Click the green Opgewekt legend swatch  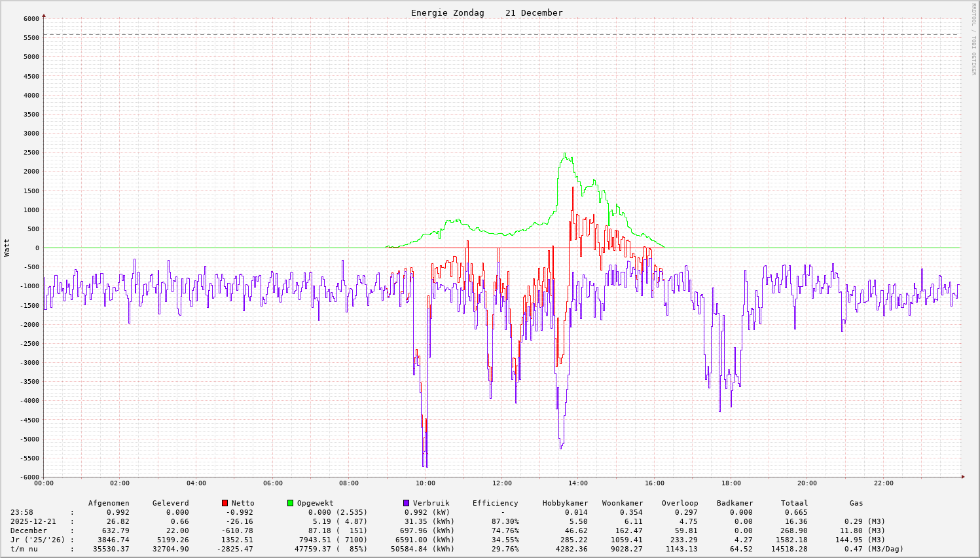point(291,503)
